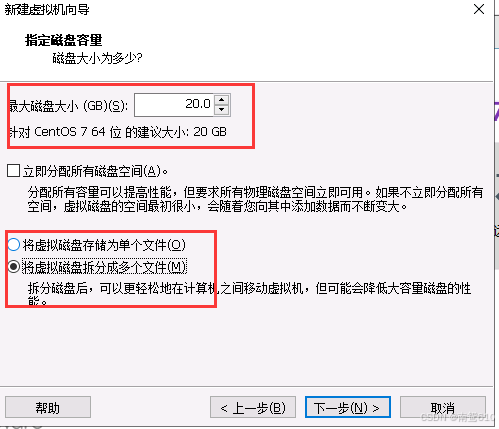Screen dimensions: 499x429
Task: Click the max disk size field showing 20.0
Action: coord(174,105)
